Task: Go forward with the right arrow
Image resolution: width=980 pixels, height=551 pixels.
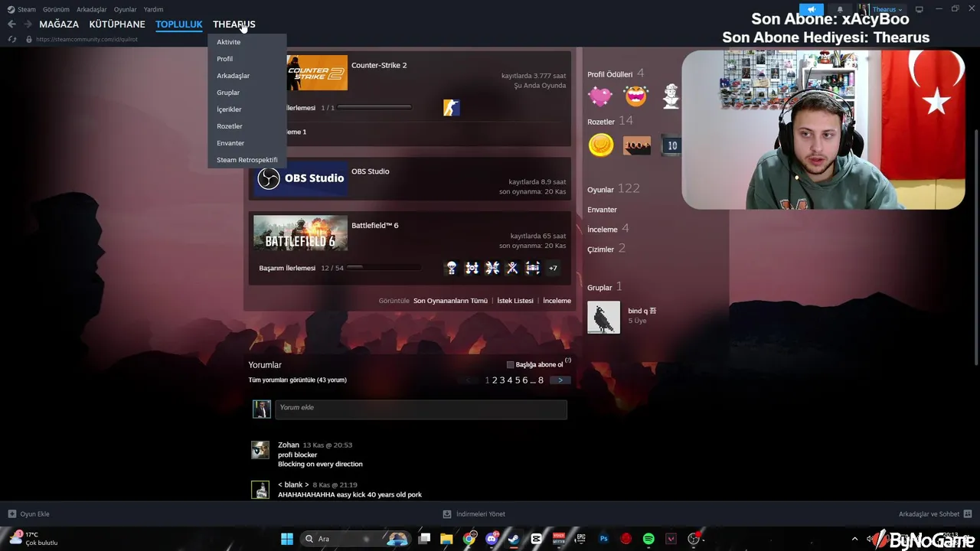Action: coord(28,24)
